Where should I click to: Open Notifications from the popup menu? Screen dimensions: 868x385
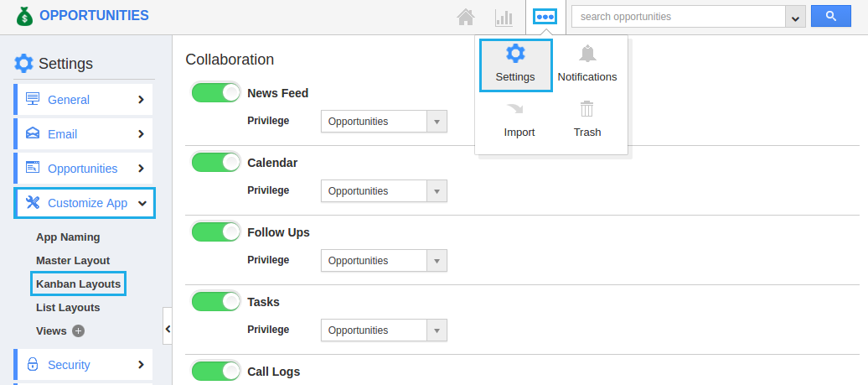(587, 65)
